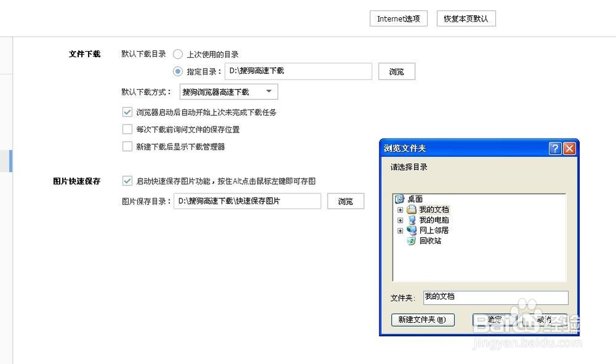
Task: Select 桌面 desktop icon in folder tree
Action: tap(400, 199)
